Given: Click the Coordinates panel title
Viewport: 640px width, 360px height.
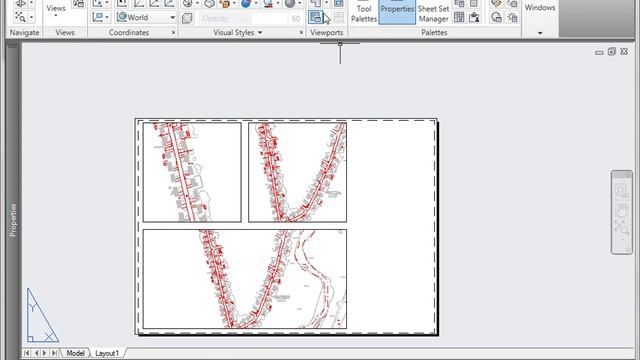Looking at the screenshot, I should coord(129,32).
